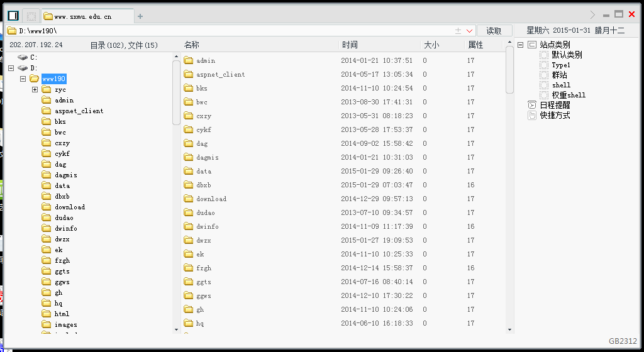Viewport: 644px width, 352px height.
Task: Click the file list scrollbar up arrow
Action: click(x=509, y=42)
